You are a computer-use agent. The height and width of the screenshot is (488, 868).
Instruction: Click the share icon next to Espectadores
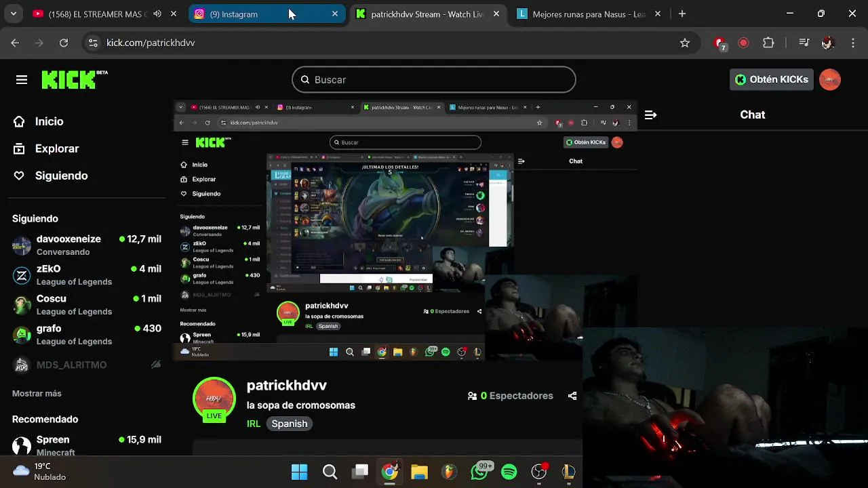coord(572,396)
